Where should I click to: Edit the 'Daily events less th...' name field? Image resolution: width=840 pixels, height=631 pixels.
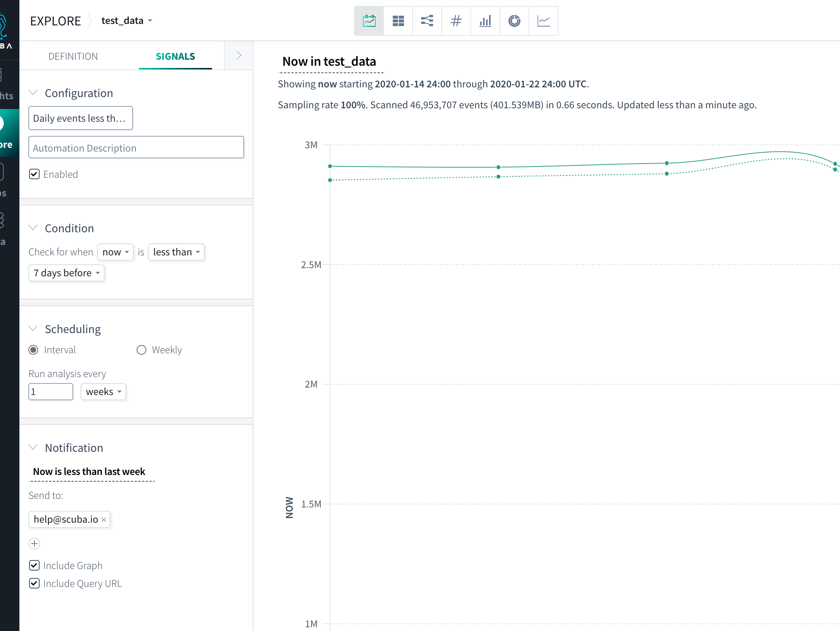pos(81,118)
